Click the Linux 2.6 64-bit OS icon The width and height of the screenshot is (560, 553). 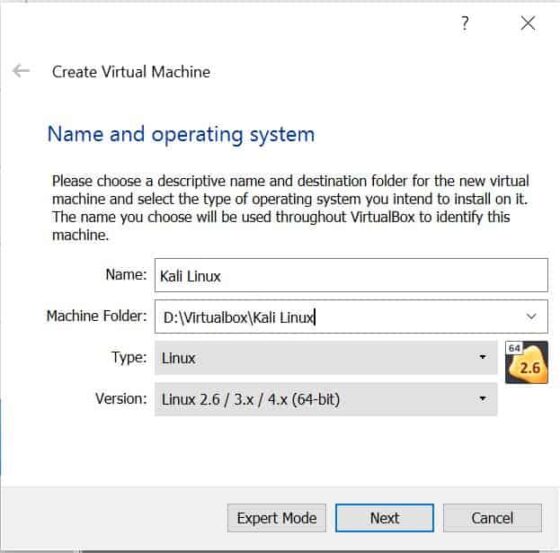point(526,362)
